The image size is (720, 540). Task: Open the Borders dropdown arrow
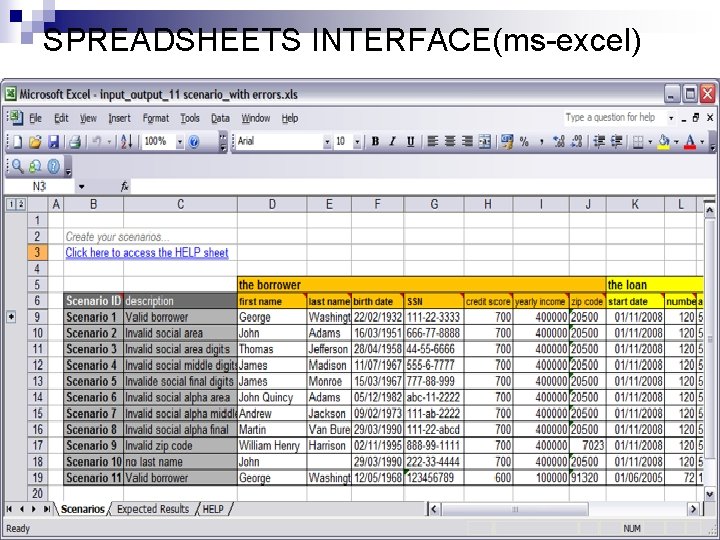pos(650,142)
